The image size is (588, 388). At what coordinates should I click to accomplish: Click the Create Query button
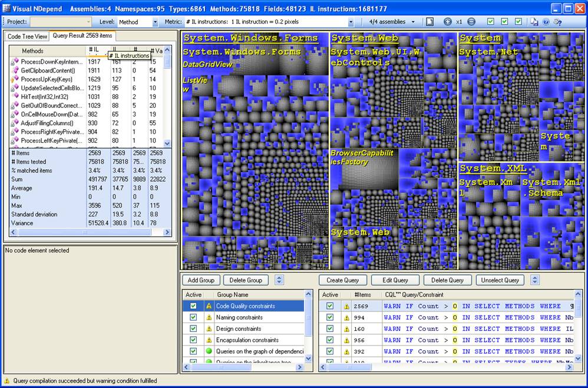pyautogui.click(x=343, y=280)
